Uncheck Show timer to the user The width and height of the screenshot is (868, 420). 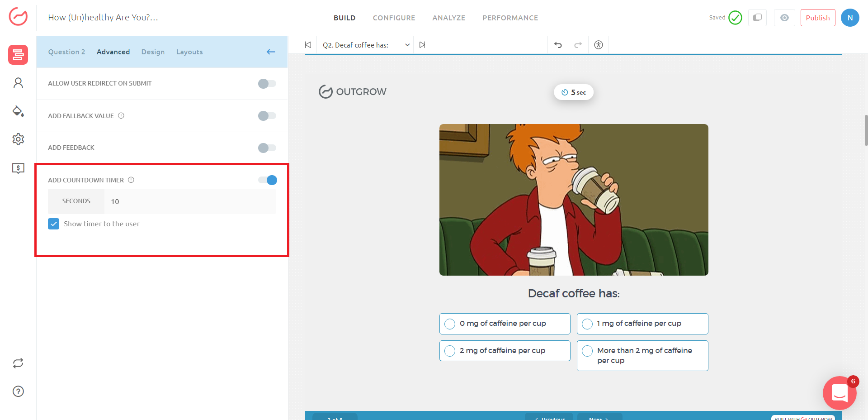[54, 224]
